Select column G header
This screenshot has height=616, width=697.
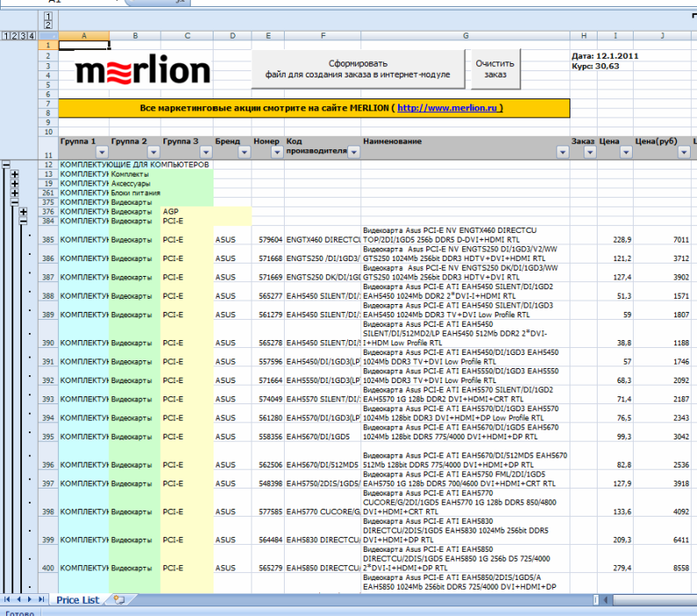(x=466, y=36)
